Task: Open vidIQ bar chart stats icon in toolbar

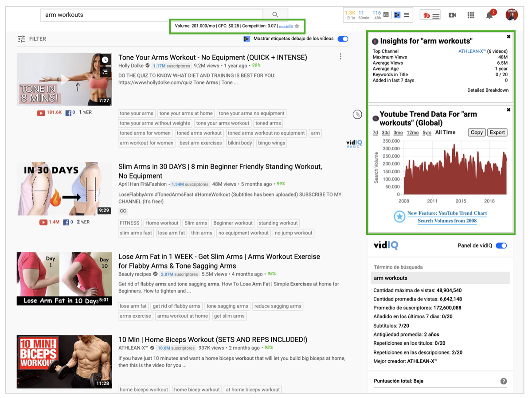Action: click(386, 15)
